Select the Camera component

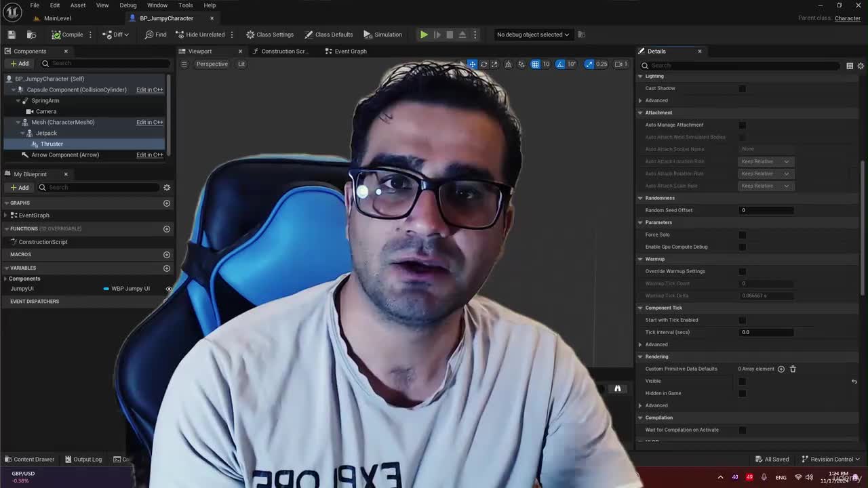(x=46, y=111)
